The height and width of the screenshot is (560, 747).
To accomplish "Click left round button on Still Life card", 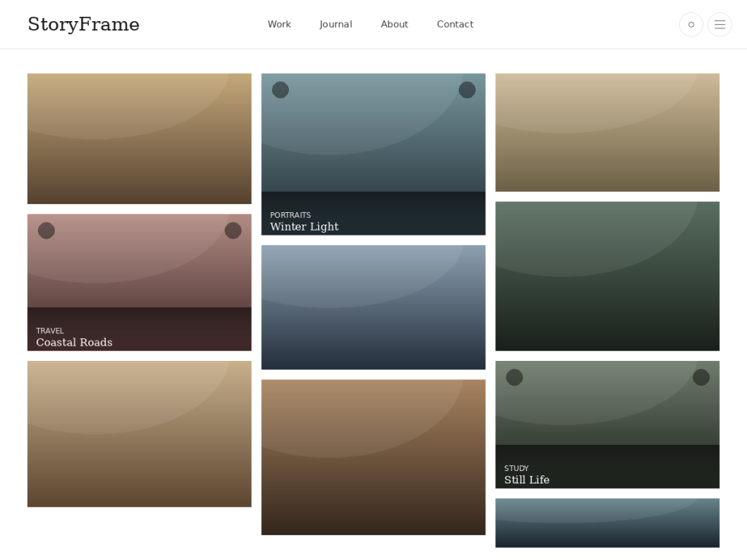I will point(514,377).
